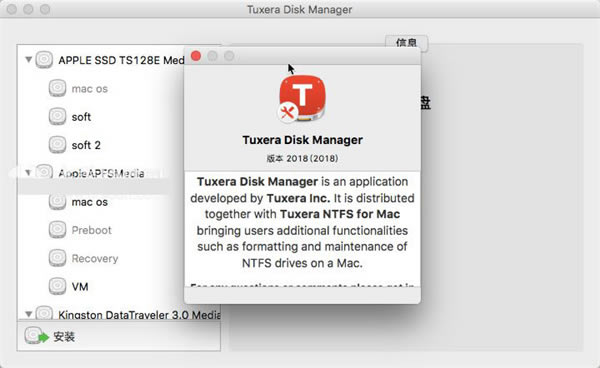Close the About dialog with red button
Viewport: 600px width, 368px height.
[196, 56]
